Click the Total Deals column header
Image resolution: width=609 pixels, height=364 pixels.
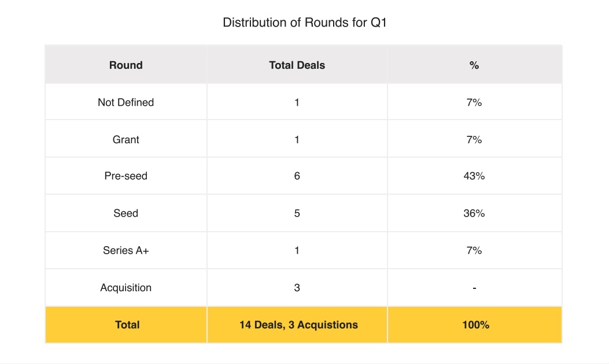click(297, 65)
